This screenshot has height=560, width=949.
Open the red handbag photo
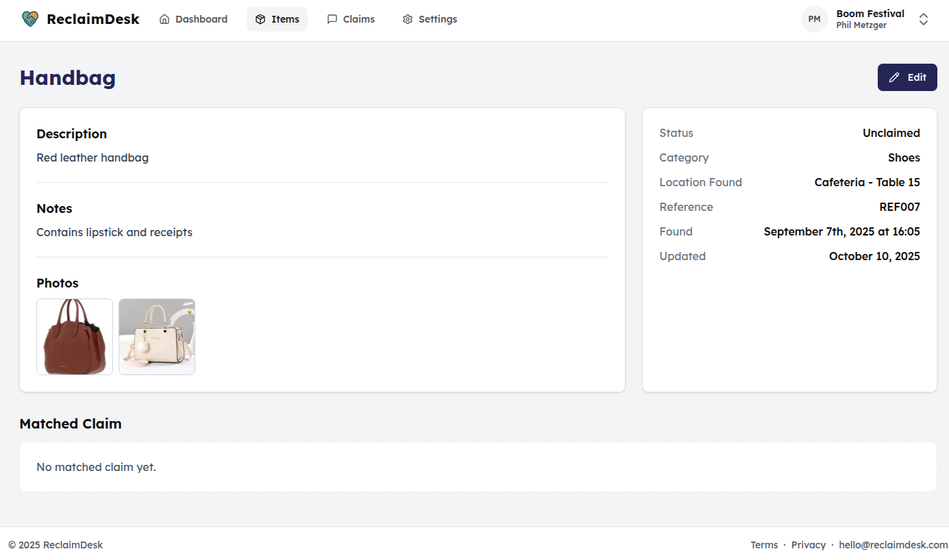pyautogui.click(x=74, y=336)
